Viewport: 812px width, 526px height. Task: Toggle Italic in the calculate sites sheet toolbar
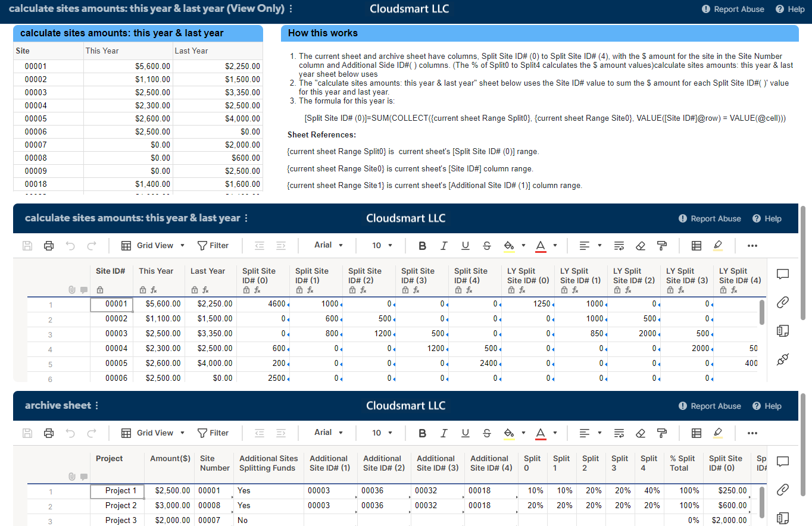[x=444, y=246]
